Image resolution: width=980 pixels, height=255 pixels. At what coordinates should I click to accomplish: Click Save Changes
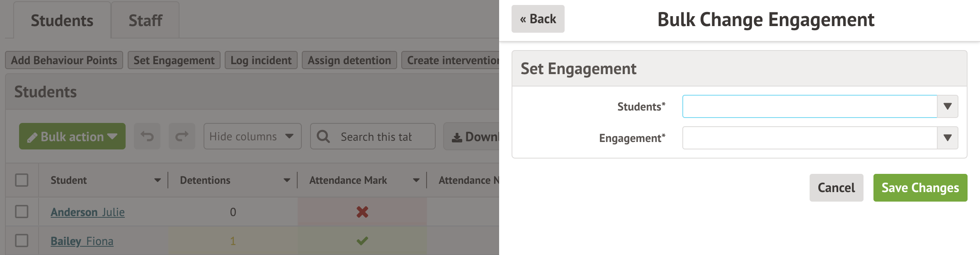point(920,188)
